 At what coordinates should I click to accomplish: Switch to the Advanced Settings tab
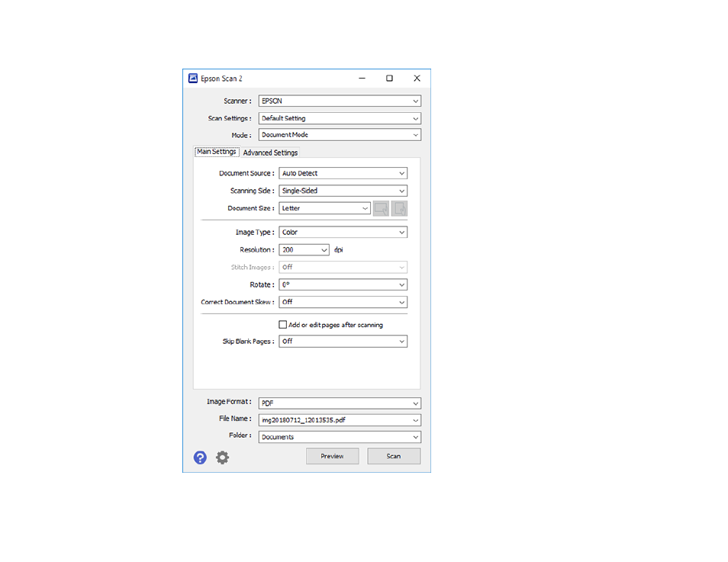(270, 153)
